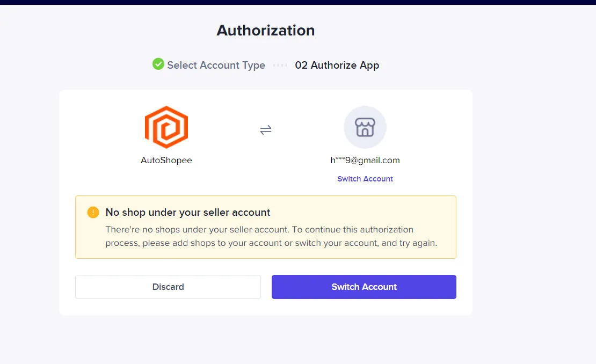Click the Authorization page heading
596x364 pixels.
coord(266,31)
